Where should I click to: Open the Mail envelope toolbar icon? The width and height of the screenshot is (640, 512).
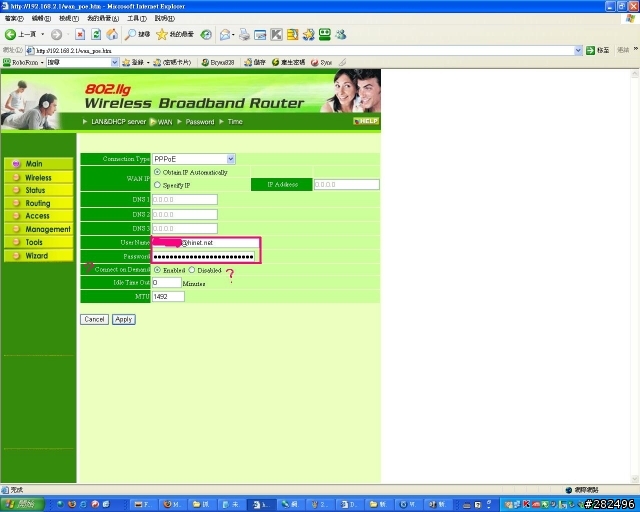coord(225,35)
